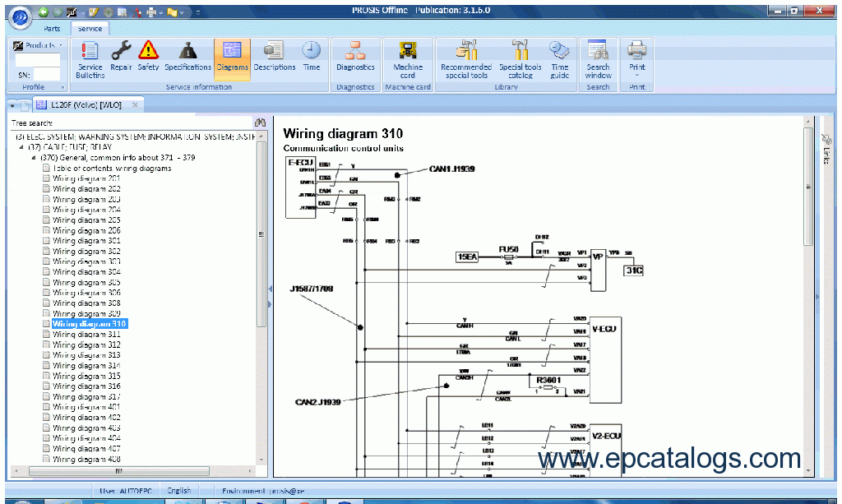Click the diagram viewer vertical scrollbar thumb
Viewport: 842px width, 504px height.
(808, 187)
